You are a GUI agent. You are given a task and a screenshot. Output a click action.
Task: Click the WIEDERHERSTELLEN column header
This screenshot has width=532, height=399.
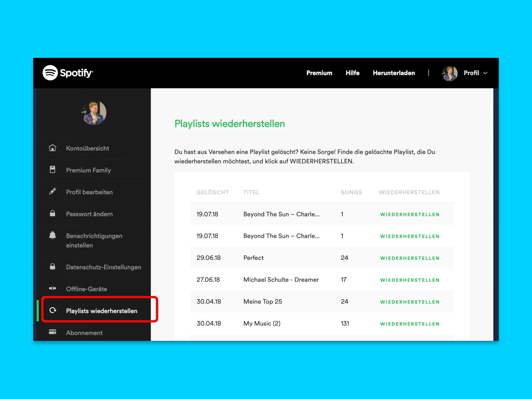tap(409, 192)
